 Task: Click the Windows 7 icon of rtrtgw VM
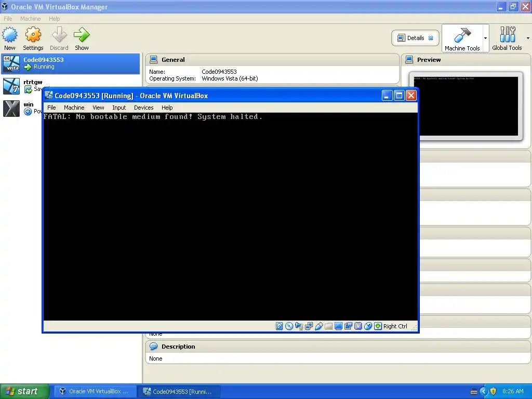click(x=11, y=86)
